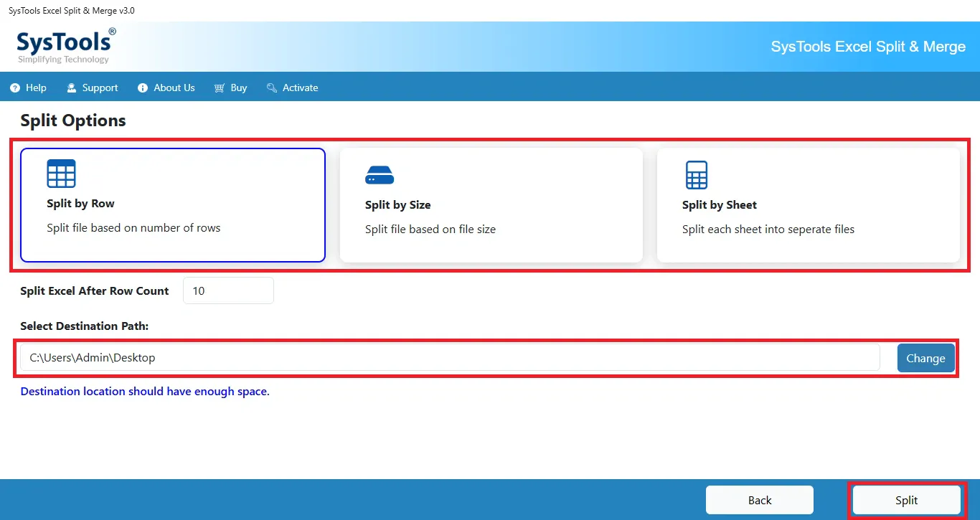Click the Split by Sheet spreadsheet icon
Image resolution: width=980 pixels, height=520 pixels.
(x=697, y=175)
